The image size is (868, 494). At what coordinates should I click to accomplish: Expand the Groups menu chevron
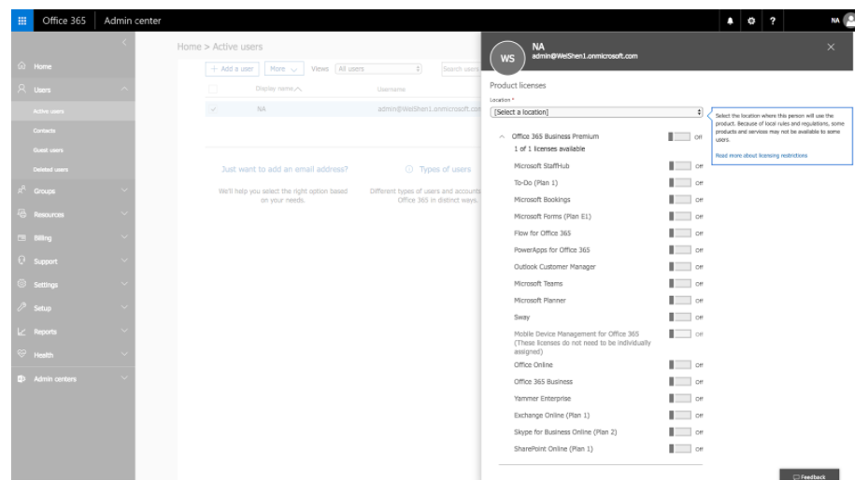(x=124, y=191)
